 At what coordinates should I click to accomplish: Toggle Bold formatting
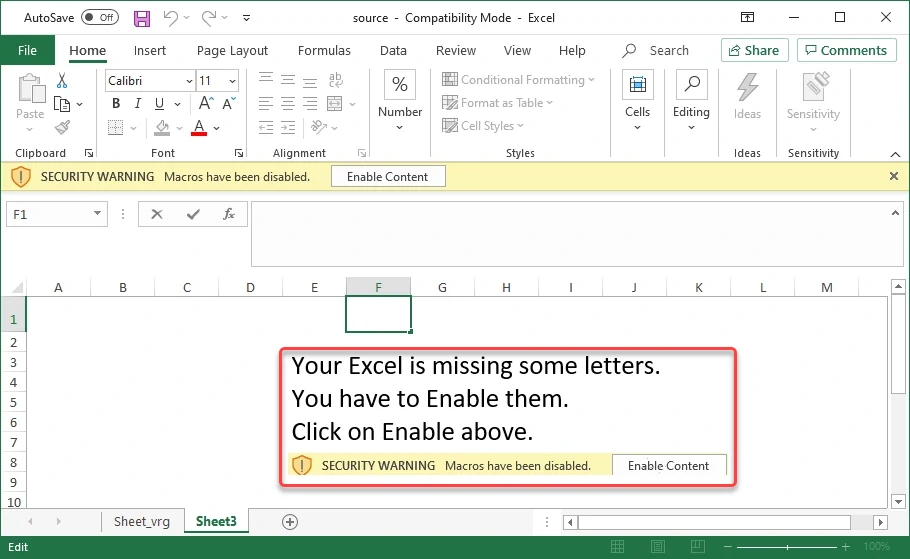(x=116, y=104)
